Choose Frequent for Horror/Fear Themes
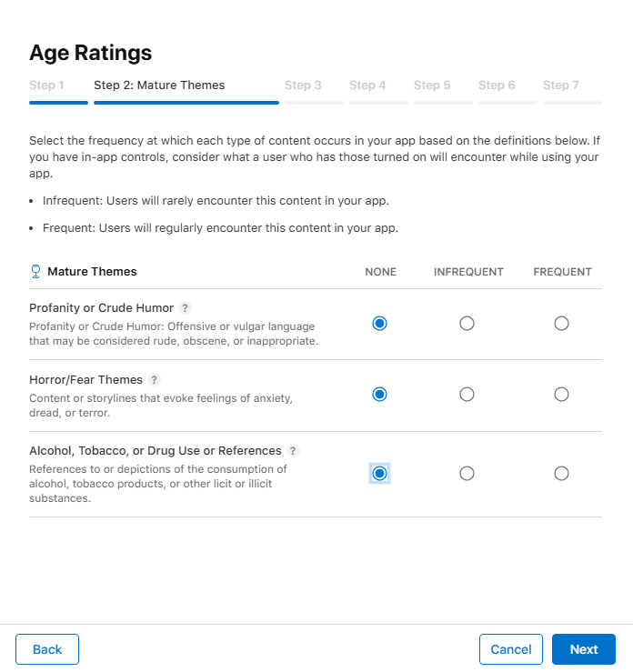Image resolution: width=633 pixels, height=672 pixels. coord(561,394)
